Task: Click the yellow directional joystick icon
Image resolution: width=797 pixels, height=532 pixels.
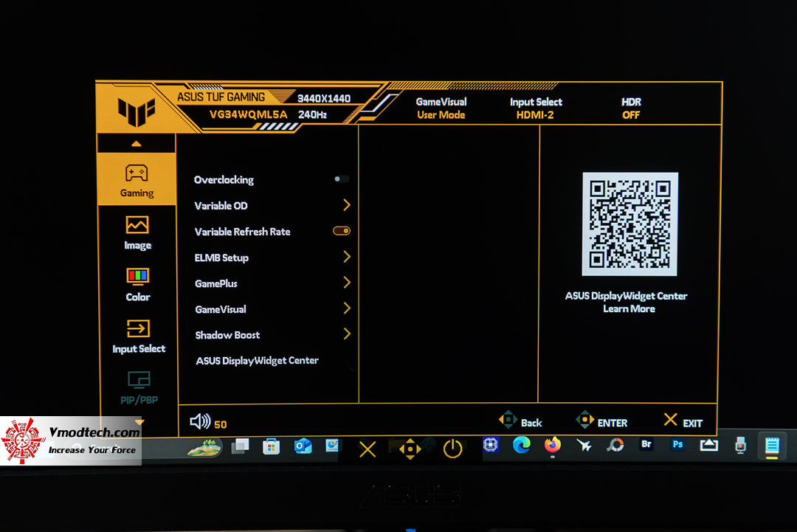Action: [410, 449]
